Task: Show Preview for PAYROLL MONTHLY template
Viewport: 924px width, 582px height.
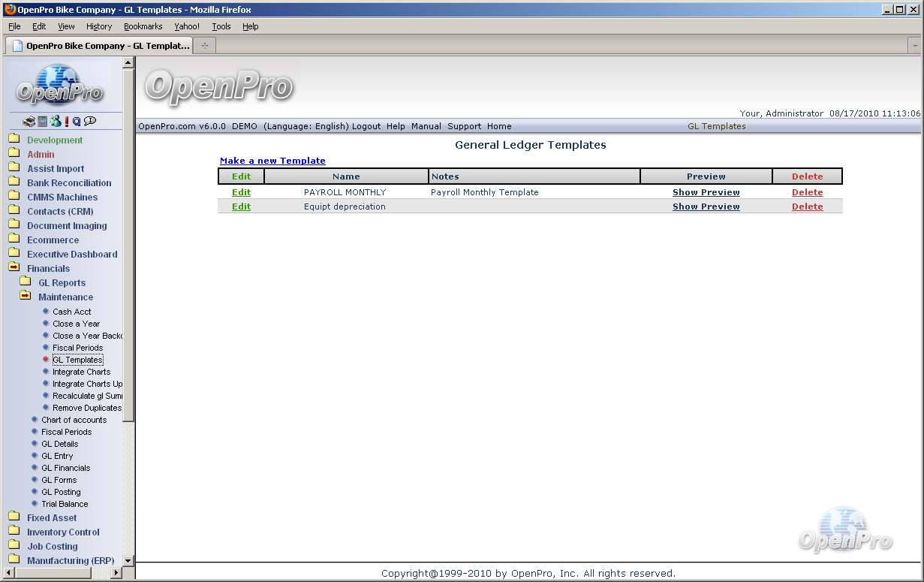Action: 706,192
